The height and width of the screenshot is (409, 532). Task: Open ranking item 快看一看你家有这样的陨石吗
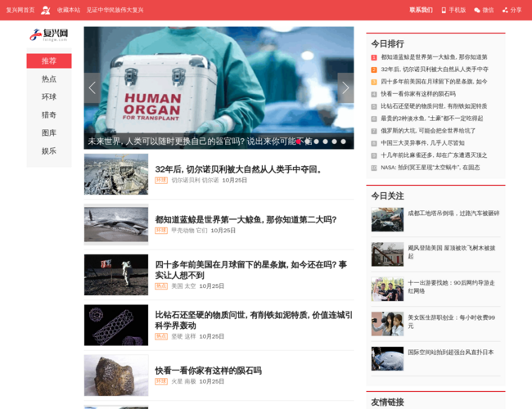pyautogui.click(x=418, y=94)
